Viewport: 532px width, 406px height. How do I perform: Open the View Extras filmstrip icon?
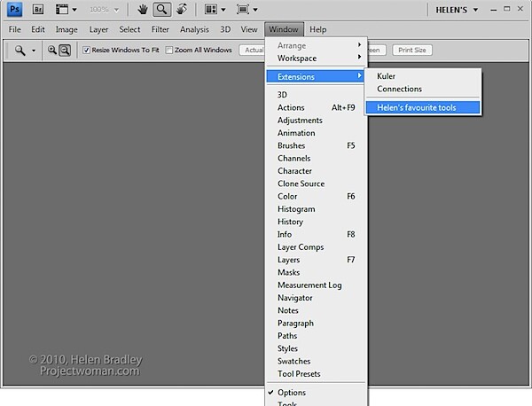click(62, 10)
